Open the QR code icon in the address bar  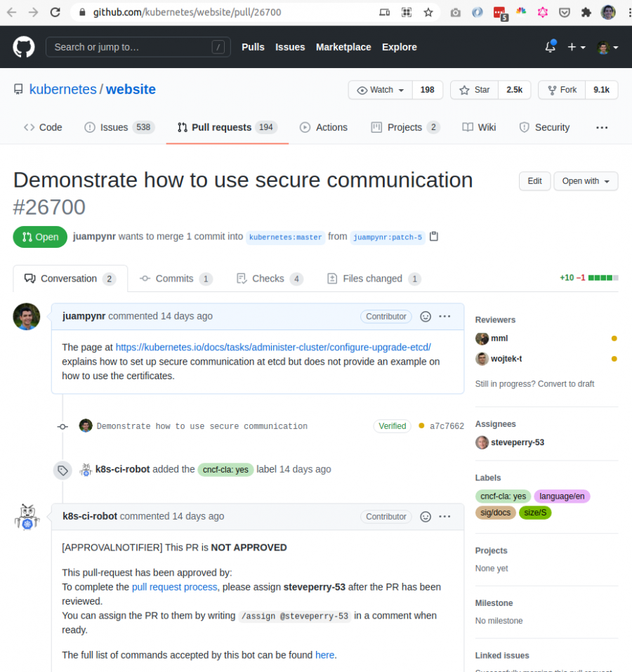[x=407, y=13]
